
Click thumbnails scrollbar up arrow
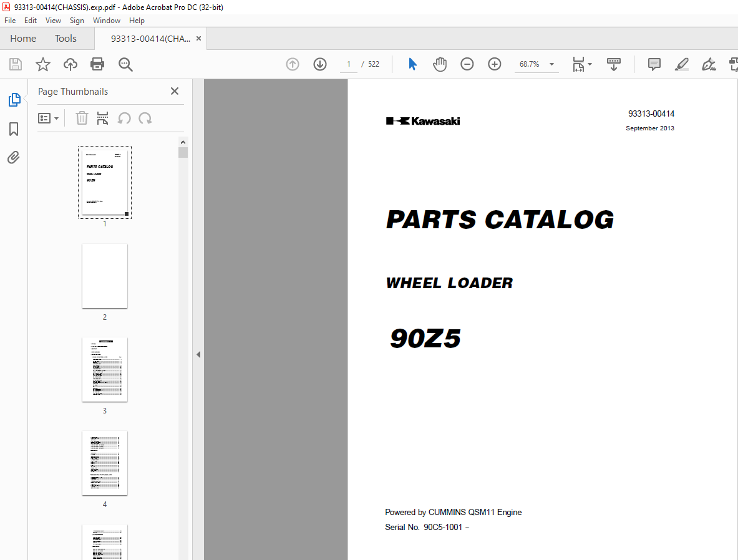pyautogui.click(x=183, y=142)
